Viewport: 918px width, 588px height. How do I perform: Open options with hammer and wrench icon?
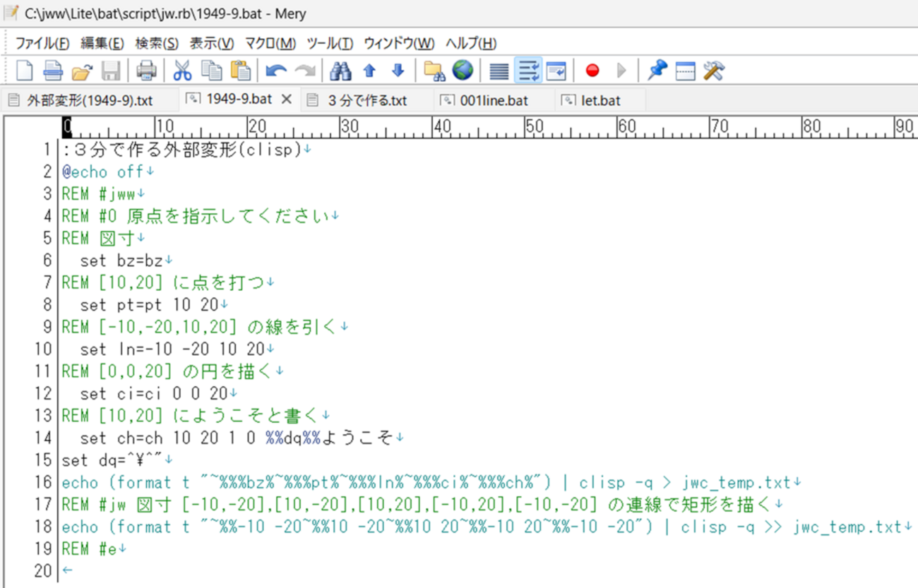tap(715, 71)
